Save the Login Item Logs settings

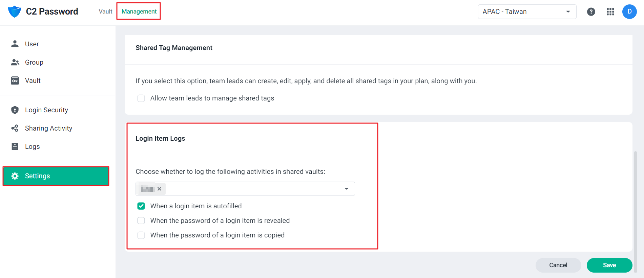[x=609, y=265]
